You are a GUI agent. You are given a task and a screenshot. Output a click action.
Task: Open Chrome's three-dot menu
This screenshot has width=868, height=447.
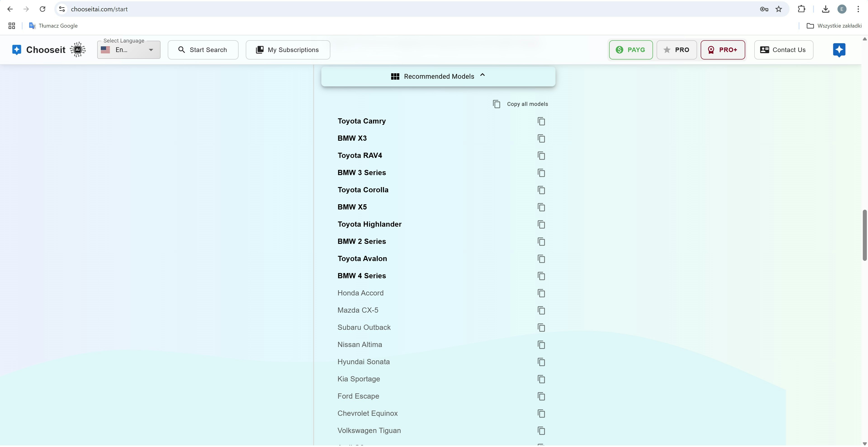coord(858,9)
